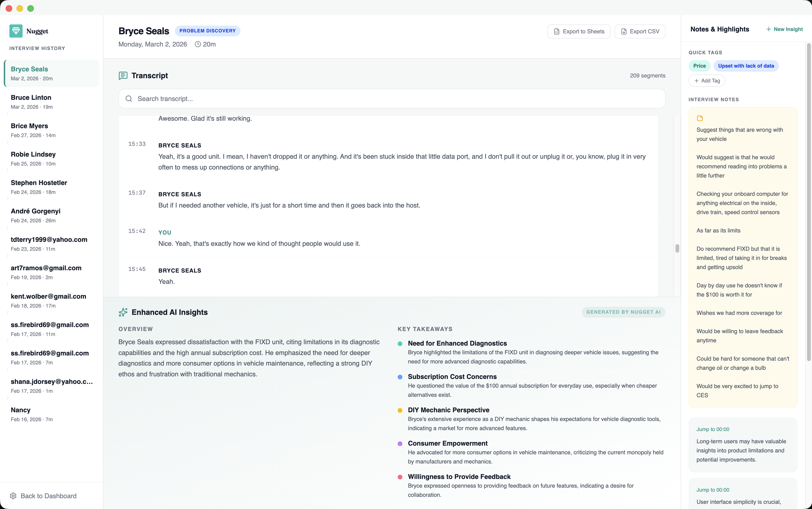Toggle the 'Upset with lack of data' tag

746,66
